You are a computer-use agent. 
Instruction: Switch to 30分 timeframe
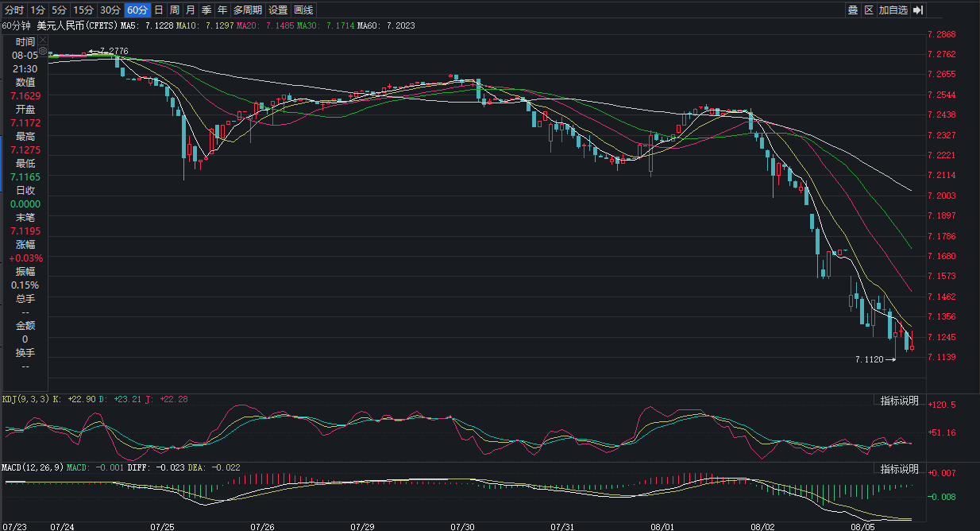(x=110, y=10)
